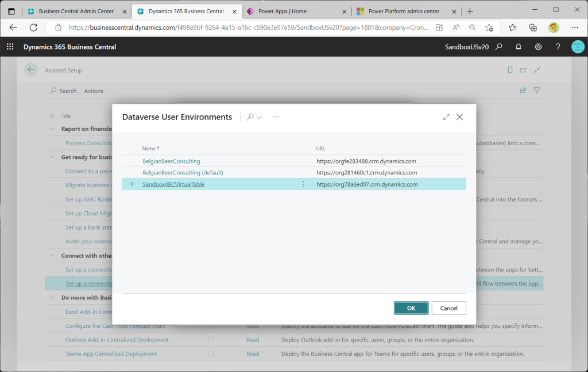
Task: Open the notifications bell
Action: click(519, 46)
